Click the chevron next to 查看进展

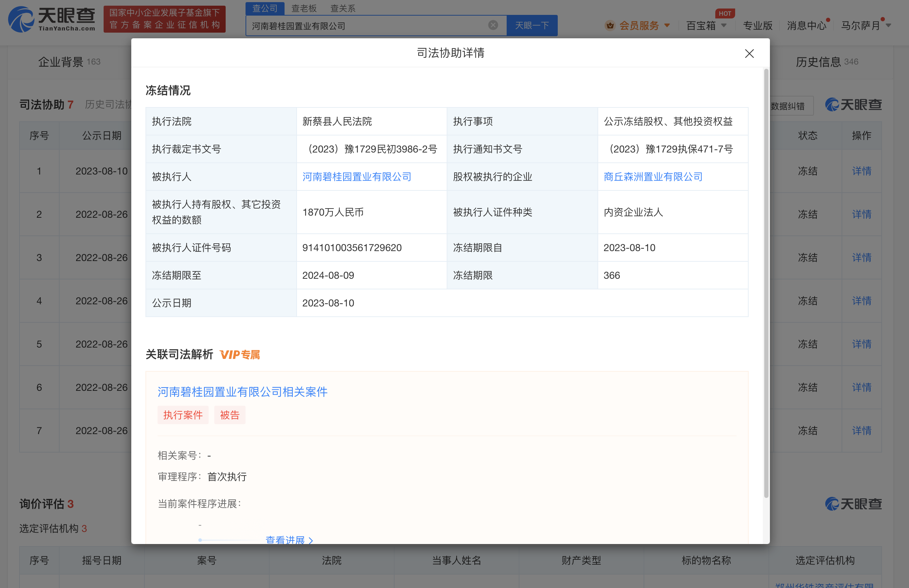coord(311,540)
